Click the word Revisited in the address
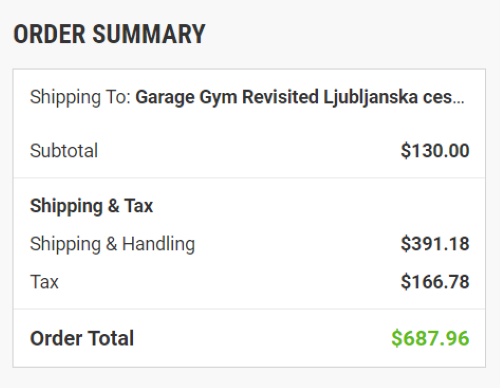The width and height of the screenshot is (500, 388). 280,97
